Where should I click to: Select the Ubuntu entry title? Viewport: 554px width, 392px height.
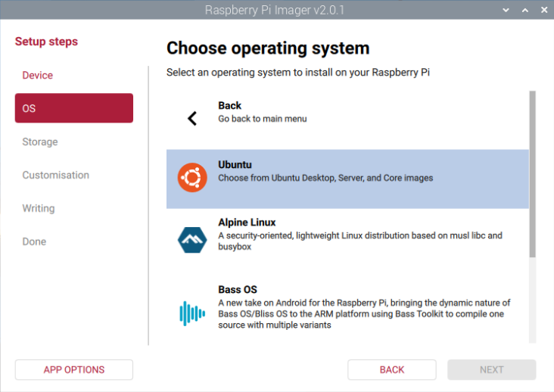point(235,164)
